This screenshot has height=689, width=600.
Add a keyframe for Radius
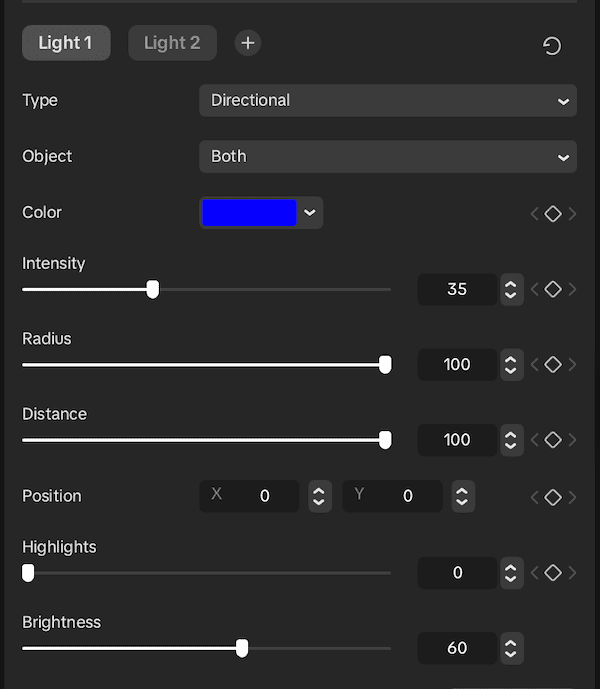coord(553,365)
